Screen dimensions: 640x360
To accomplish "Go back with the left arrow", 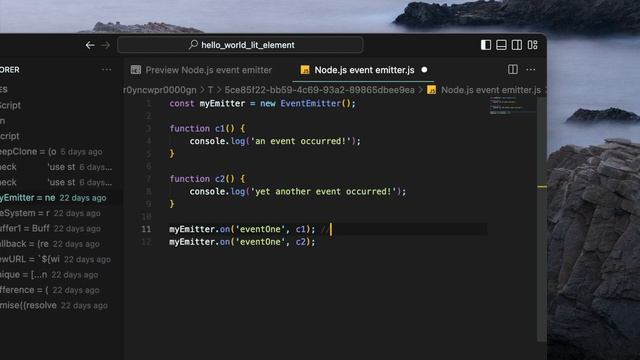I will tap(90, 45).
